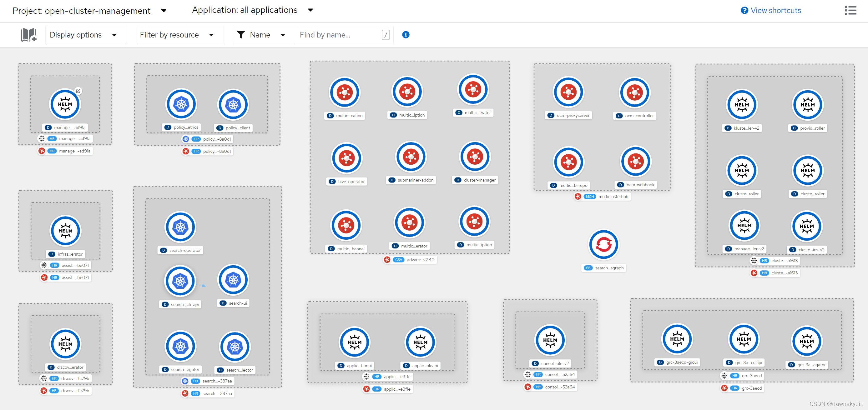Select the consol...ole-v2 Helm node
Image resolution: width=868 pixels, height=410 pixels.
click(550, 340)
